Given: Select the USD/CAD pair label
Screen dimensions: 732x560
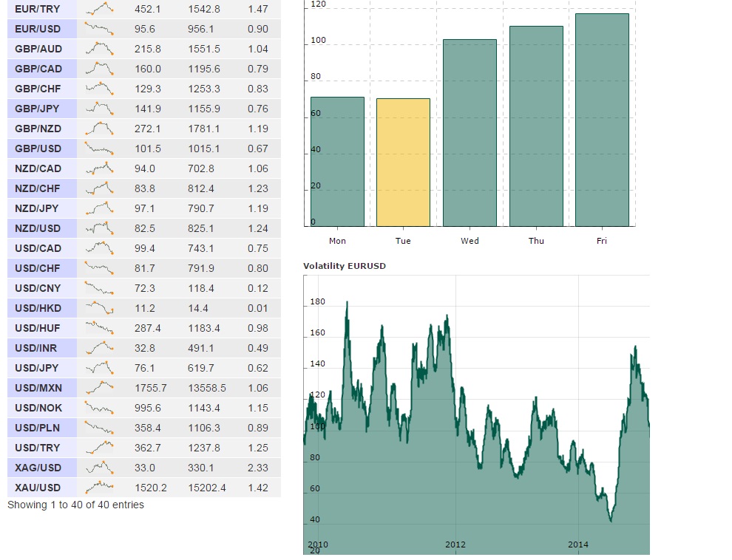Looking at the screenshot, I should pos(38,248).
